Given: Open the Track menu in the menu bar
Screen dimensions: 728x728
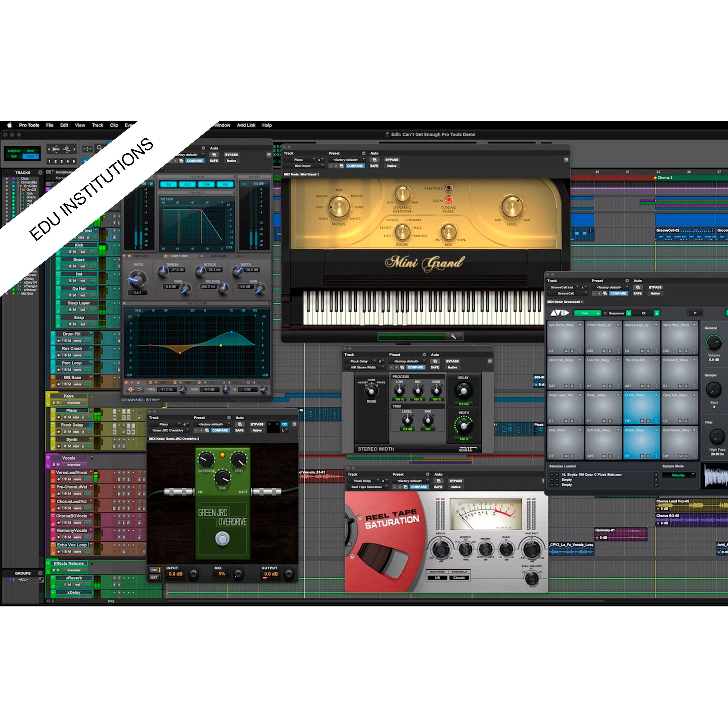Looking at the screenshot, I should pyautogui.click(x=97, y=125).
